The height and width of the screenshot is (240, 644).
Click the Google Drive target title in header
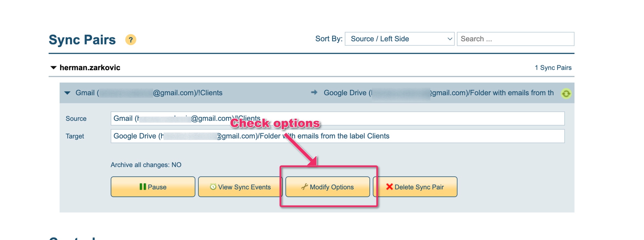[x=438, y=93]
